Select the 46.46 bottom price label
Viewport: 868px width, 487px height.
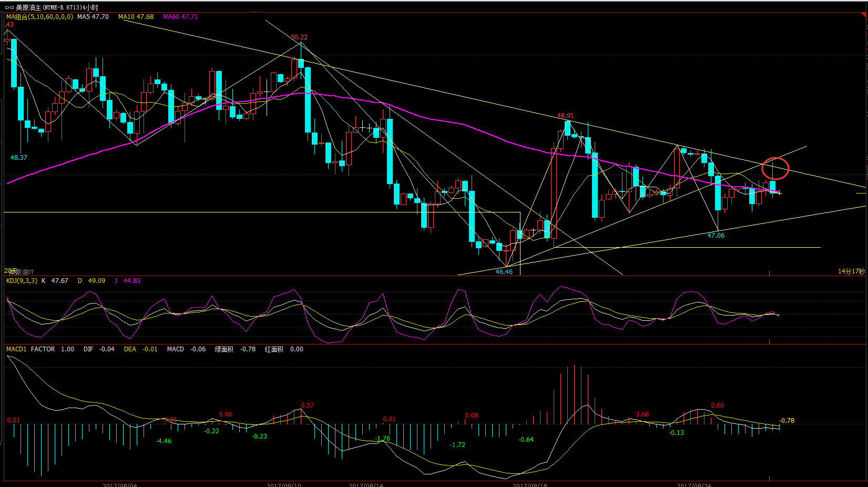(x=504, y=272)
